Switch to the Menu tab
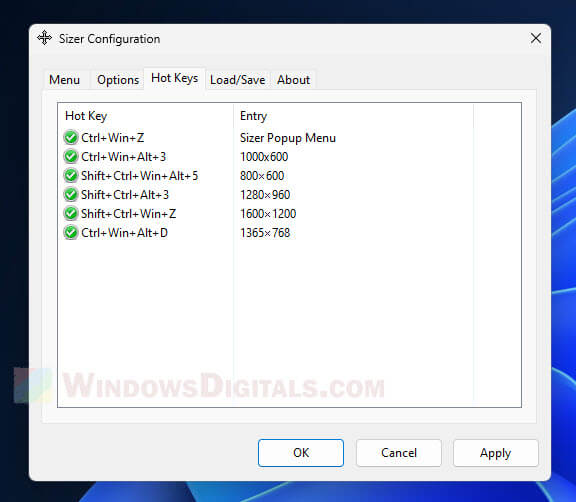 click(65, 80)
